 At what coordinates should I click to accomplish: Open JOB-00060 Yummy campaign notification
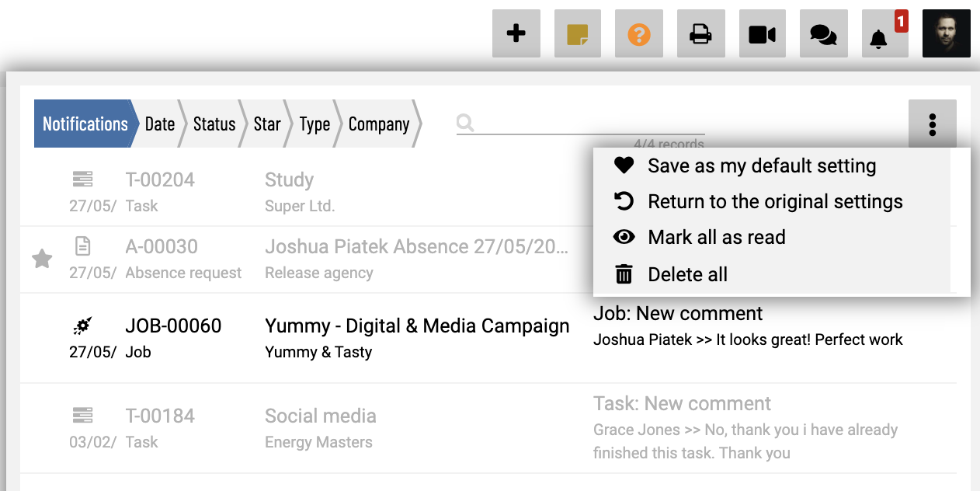[417, 326]
